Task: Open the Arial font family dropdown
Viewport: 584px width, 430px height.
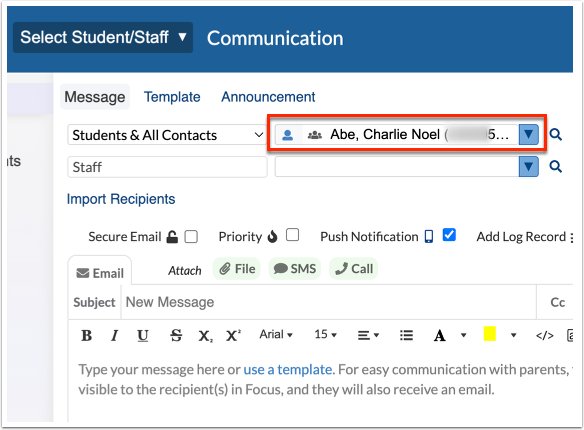Action: tap(276, 334)
